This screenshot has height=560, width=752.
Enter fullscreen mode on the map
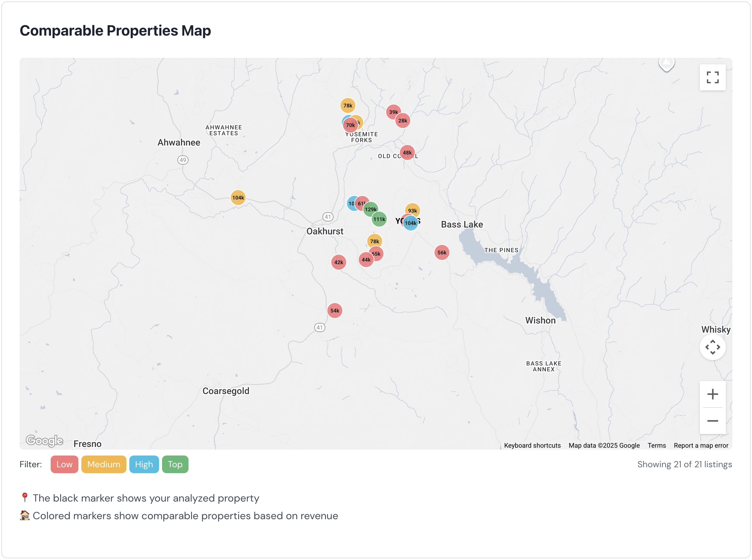(712, 78)
